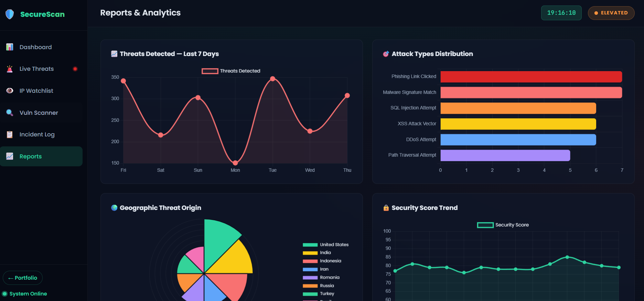
Task: Click the System Online status text
Action: coord(28,294)
